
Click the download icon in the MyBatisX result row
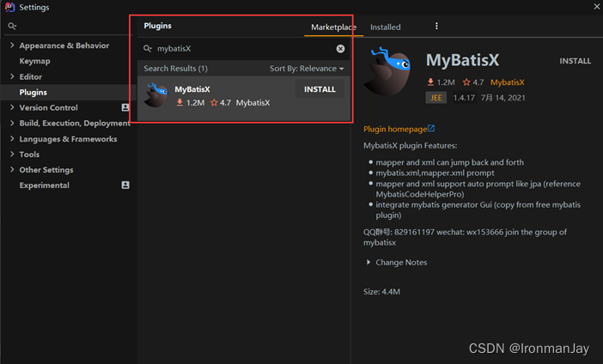(180, 103)
